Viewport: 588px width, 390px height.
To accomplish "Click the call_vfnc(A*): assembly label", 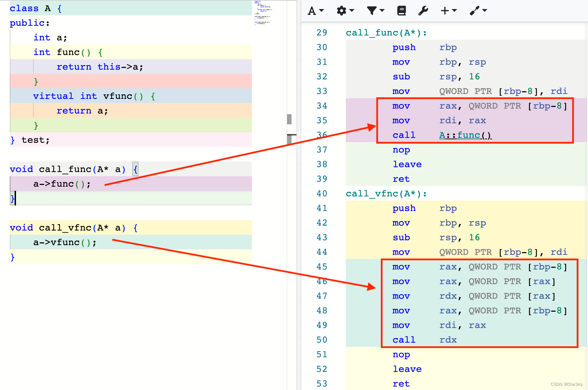I will pos(386,194).
